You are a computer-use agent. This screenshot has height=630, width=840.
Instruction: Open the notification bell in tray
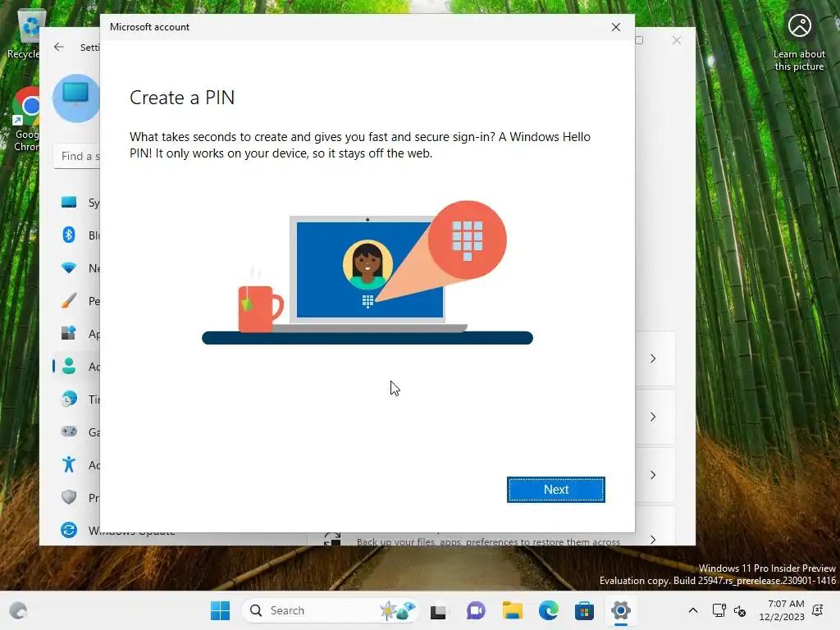tap(818, 610)
